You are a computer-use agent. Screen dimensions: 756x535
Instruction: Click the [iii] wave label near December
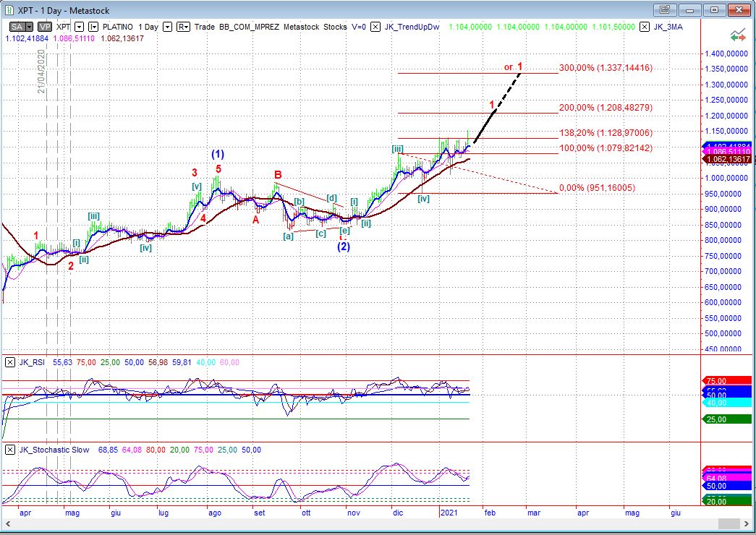(397, 149)
